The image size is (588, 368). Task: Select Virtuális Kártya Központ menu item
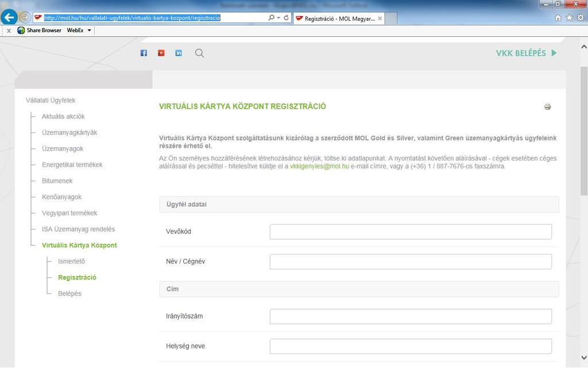pos(79,245)
